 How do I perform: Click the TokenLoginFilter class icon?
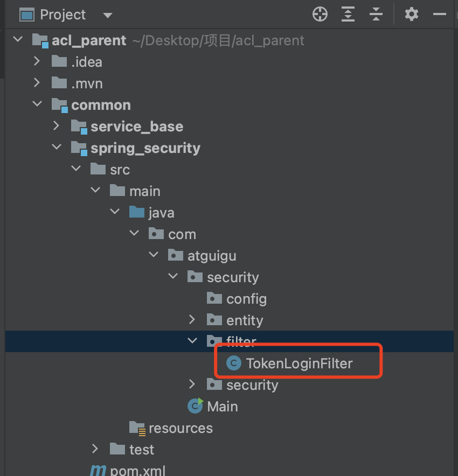[233, 363]
